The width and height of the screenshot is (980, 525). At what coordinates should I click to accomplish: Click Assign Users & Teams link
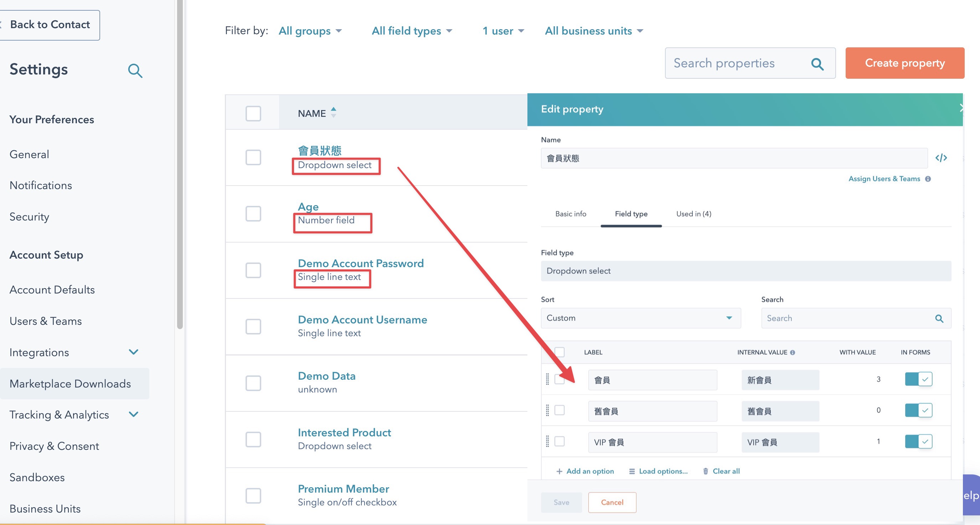pyautogui.click(x=884, y=179)
